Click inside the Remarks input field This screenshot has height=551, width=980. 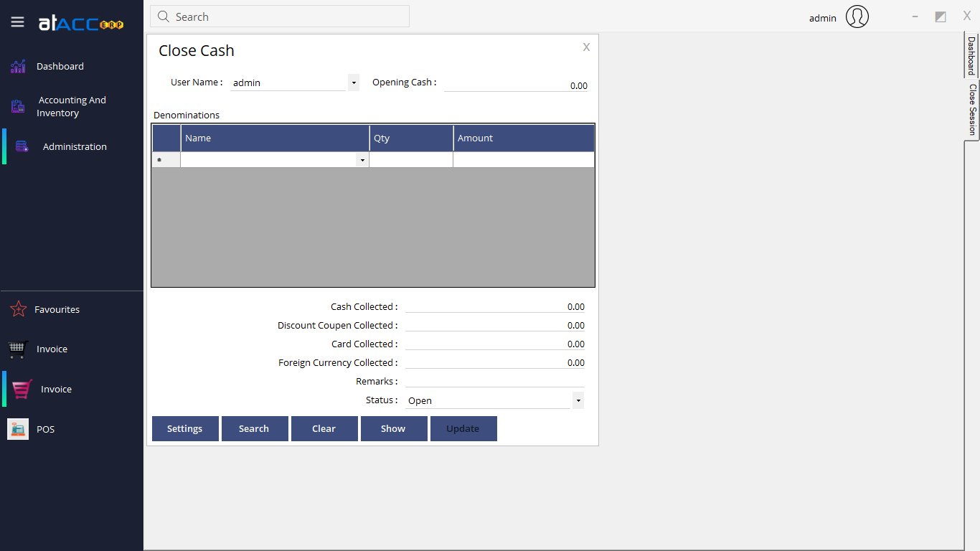495,381
